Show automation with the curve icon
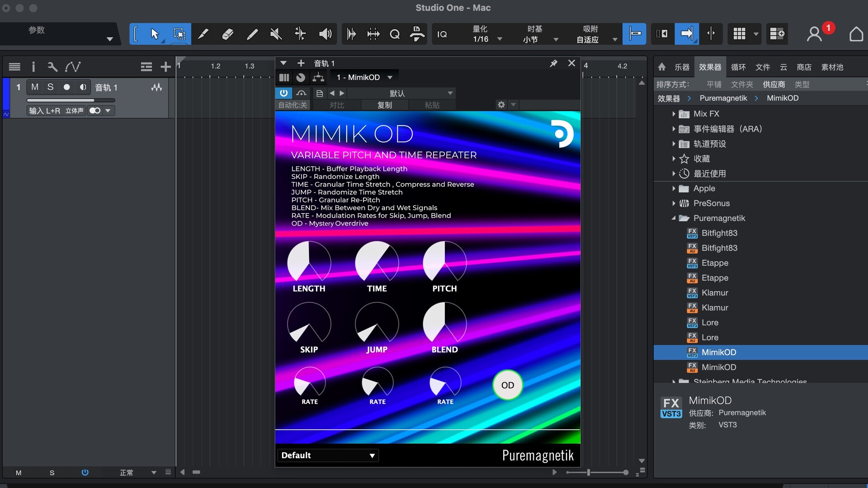The image size is (868, 488). (x=73, y=67)
